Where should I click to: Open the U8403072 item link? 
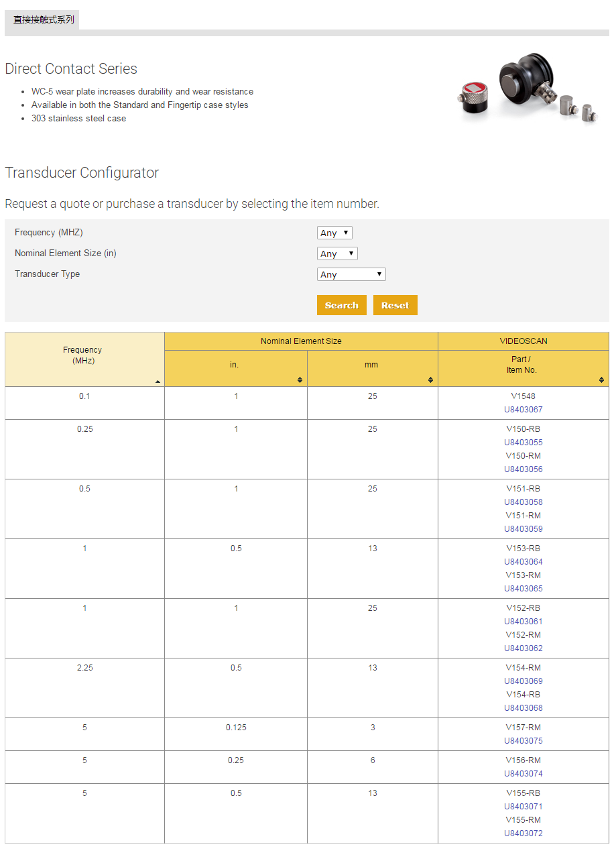pyautogui.click(x=523, y=833)
